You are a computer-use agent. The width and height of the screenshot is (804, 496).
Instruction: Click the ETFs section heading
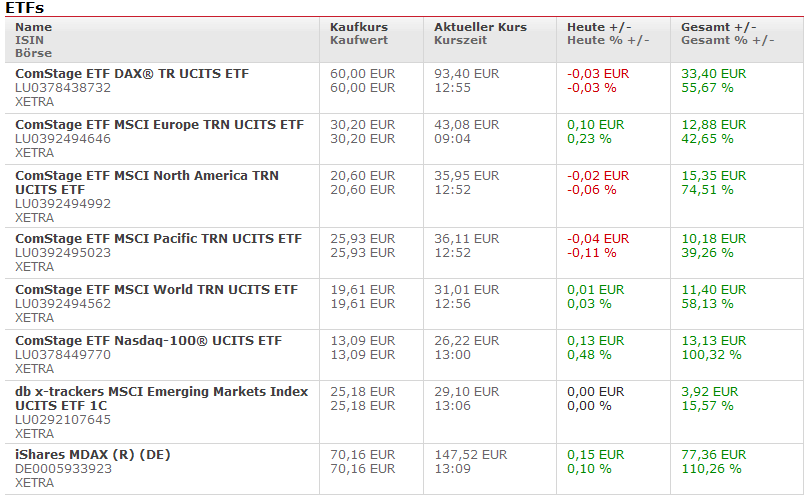pos(25,7)
